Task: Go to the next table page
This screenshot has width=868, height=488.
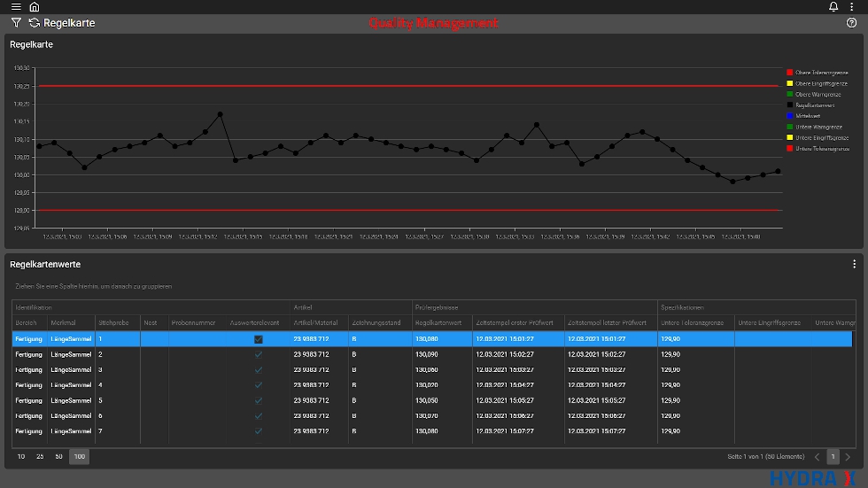Action: 848,457
